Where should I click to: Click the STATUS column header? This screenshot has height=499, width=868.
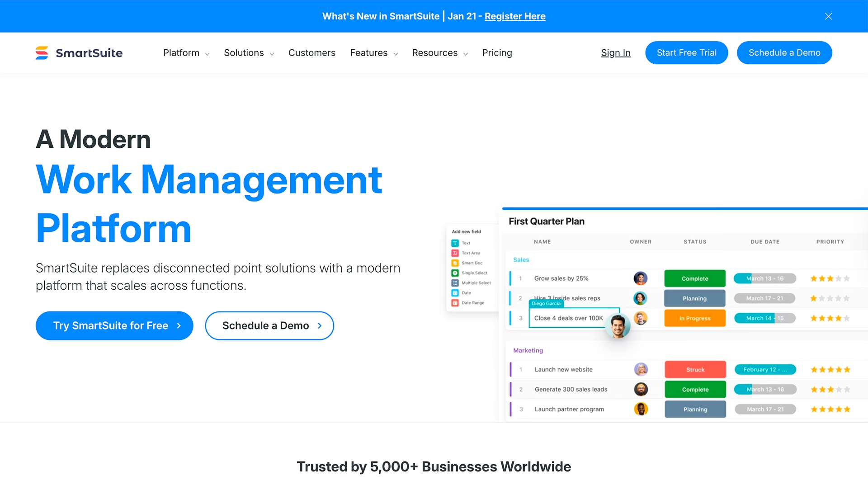[x=695, y=242]
